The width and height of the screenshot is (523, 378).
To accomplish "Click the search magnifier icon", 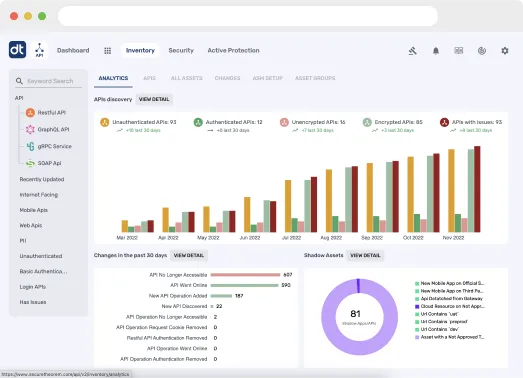I will pyautogui.click(x=19, y=81).
